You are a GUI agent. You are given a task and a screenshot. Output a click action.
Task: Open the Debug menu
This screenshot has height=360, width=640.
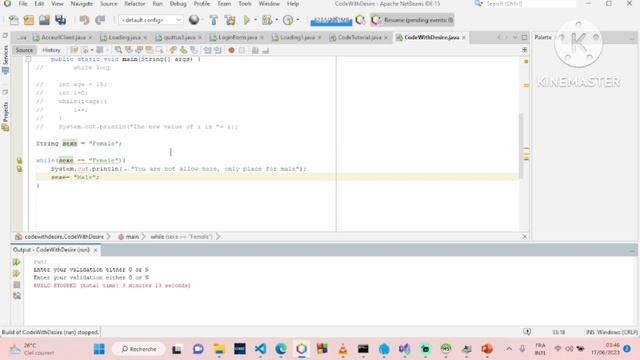pos(178,4)
